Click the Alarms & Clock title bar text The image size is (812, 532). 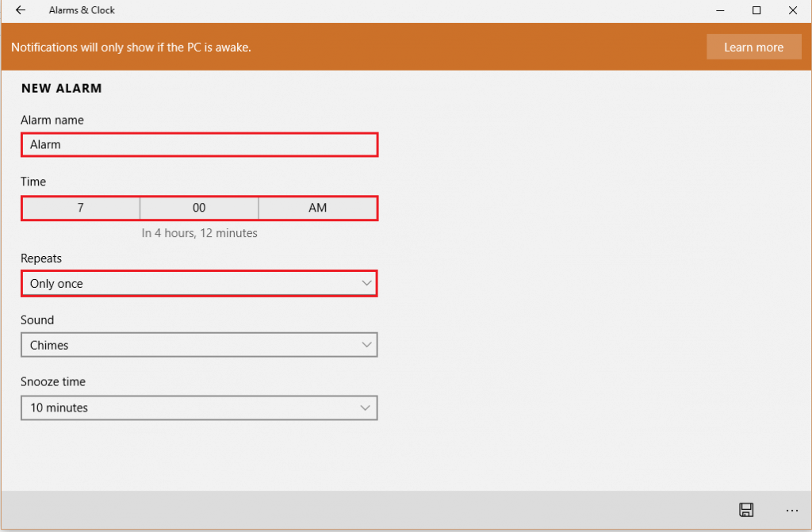tap(82, 10)
